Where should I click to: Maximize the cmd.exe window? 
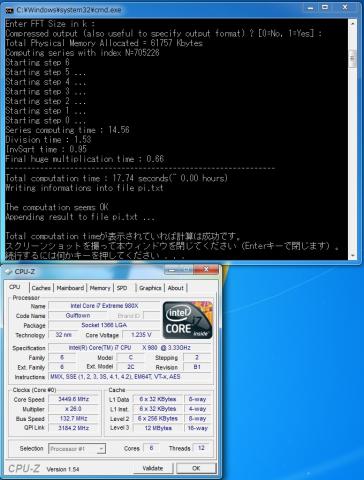(x=325, y=8)
